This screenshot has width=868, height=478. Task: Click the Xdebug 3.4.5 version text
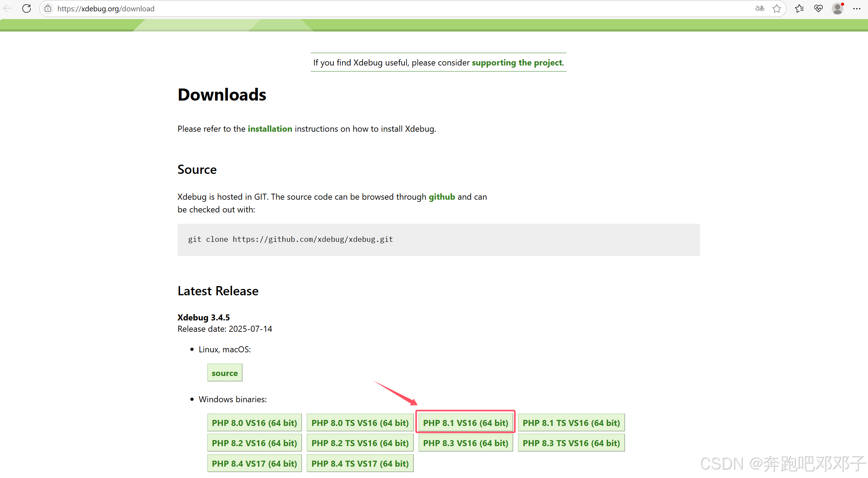(204, 317)
